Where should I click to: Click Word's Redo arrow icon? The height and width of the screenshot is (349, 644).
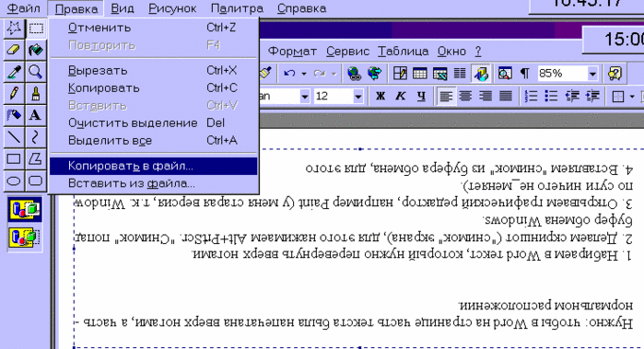pos(319,74)
